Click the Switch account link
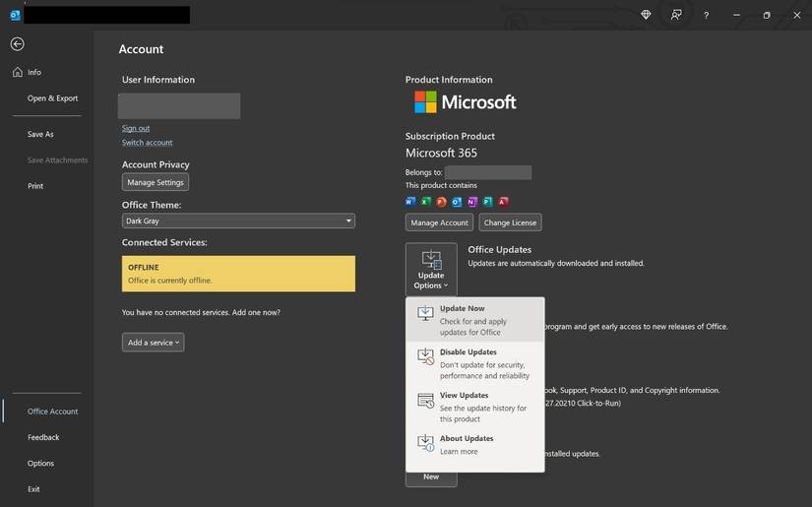Image resolution: width=812 pixels, height=507 pixels. (147, 143)
